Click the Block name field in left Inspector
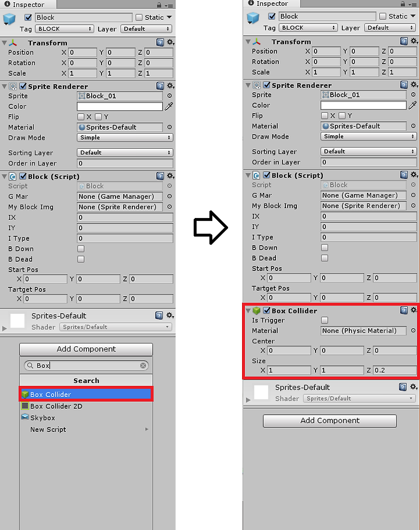 point(83,17)
